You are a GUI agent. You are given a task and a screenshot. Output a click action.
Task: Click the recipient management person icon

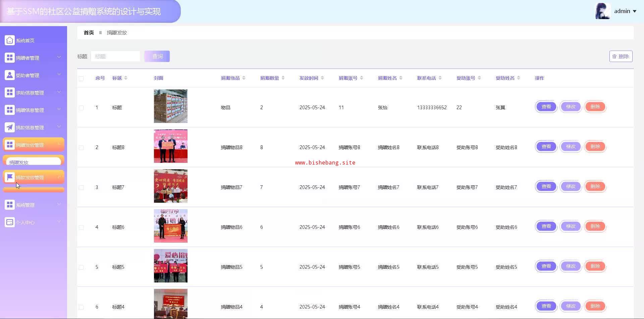(10, 75)
